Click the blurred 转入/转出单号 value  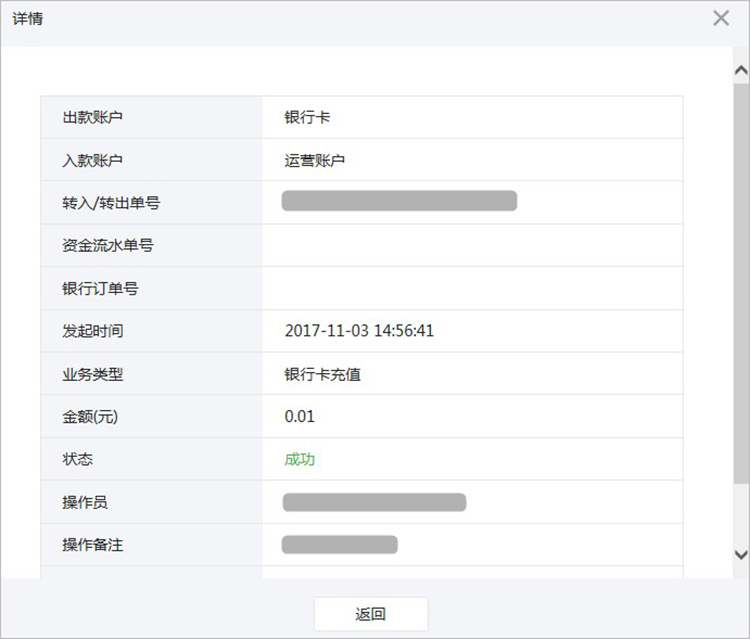pos(399,201)
